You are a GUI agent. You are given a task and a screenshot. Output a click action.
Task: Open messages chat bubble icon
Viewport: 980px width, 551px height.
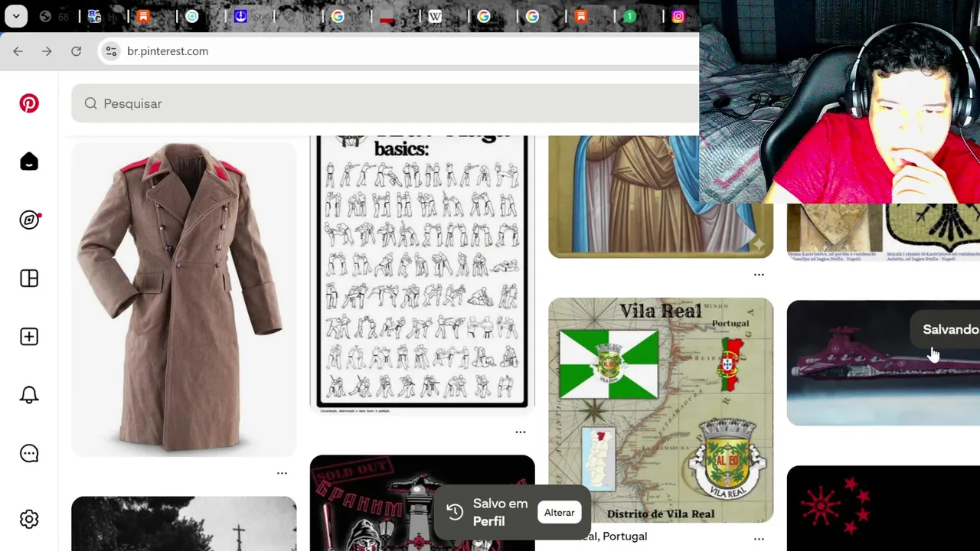(29, 454)
